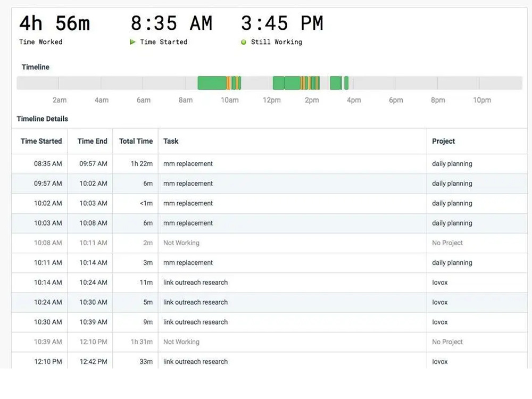Click daily planning in the 10:11 AM row
The height and width of the screenshot is (399, 532).
click(x=452, y=263)
